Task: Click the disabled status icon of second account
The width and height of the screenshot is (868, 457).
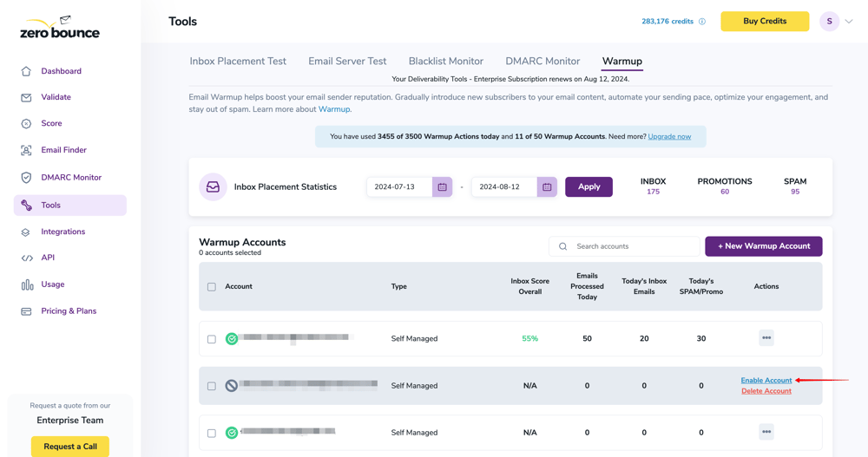Action: click(x=232, y=386)
